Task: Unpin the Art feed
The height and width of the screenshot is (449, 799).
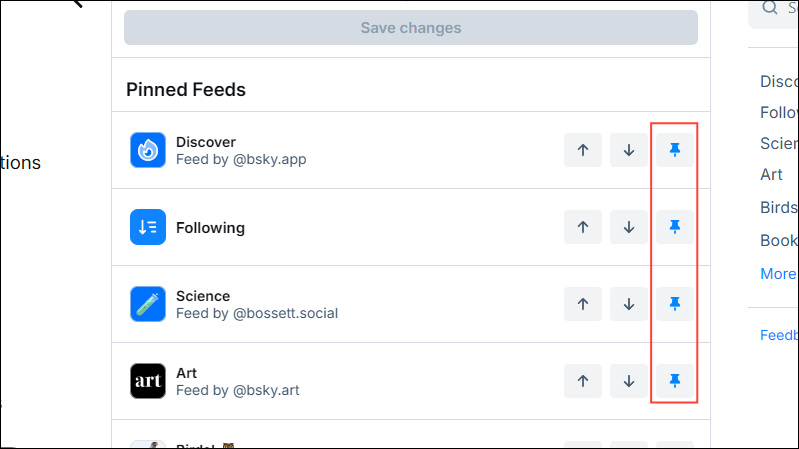Action: pos(675,380)
